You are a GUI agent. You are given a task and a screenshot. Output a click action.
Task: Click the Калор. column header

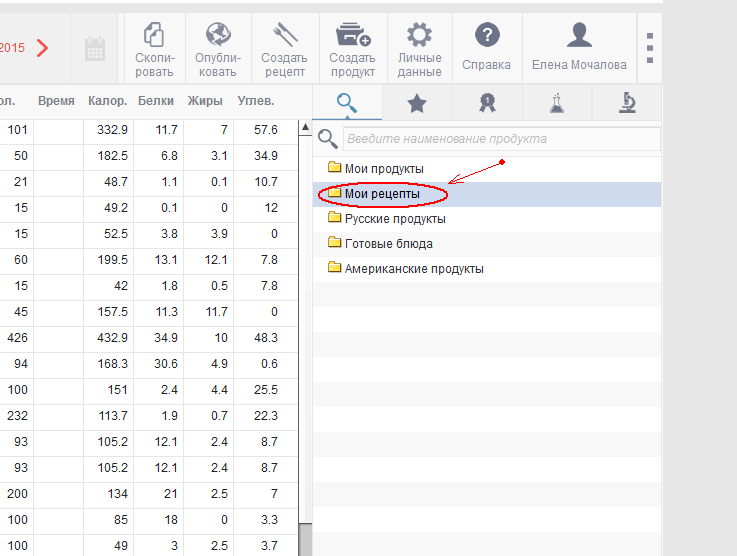108,101
